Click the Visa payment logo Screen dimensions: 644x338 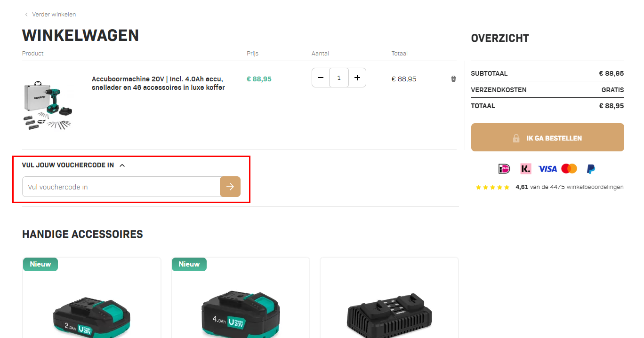[547, 169]
